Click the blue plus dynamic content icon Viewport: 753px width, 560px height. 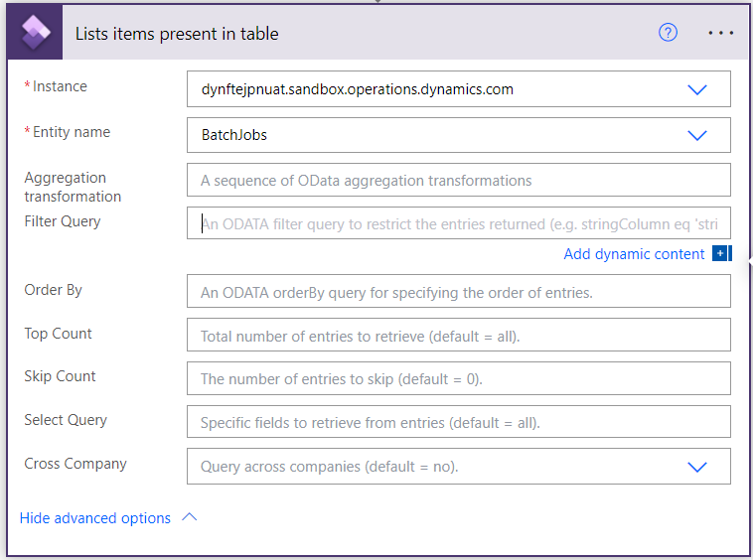click(x=722, y=253)
